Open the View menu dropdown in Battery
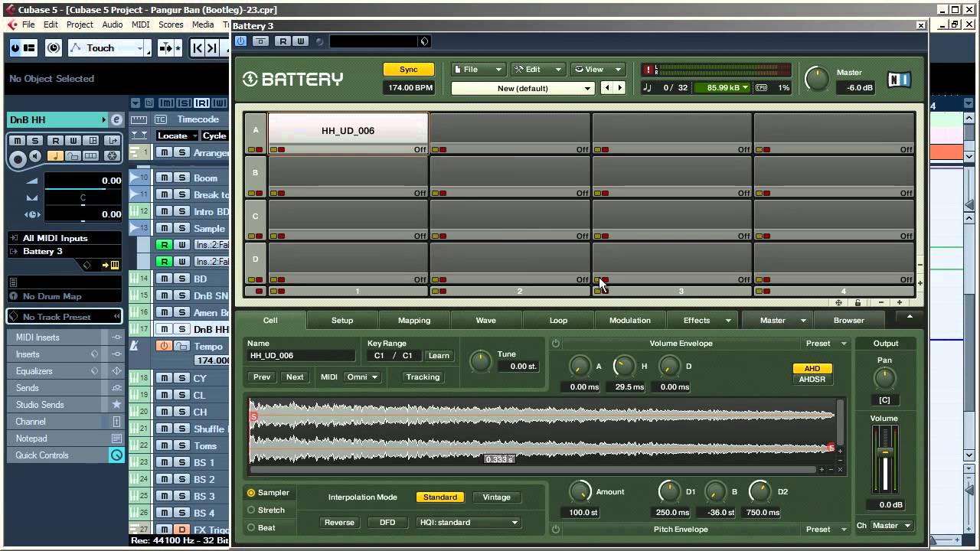The height and width of the screenshot is (551, 980). click(597, 69)
